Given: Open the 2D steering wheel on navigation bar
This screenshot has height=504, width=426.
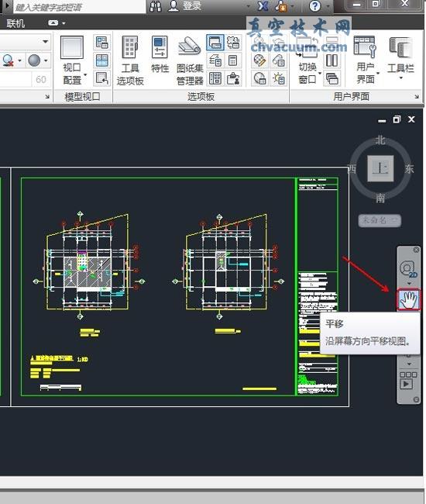Looking at the screenshot, I should point(408,269).
